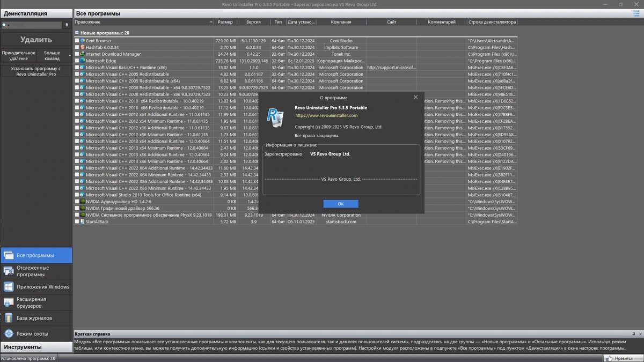Image resolution: width=644 pixels, height=362 pixels.
Task: Click the Режим охоты crosshair icon
Action: pos(8,334)
